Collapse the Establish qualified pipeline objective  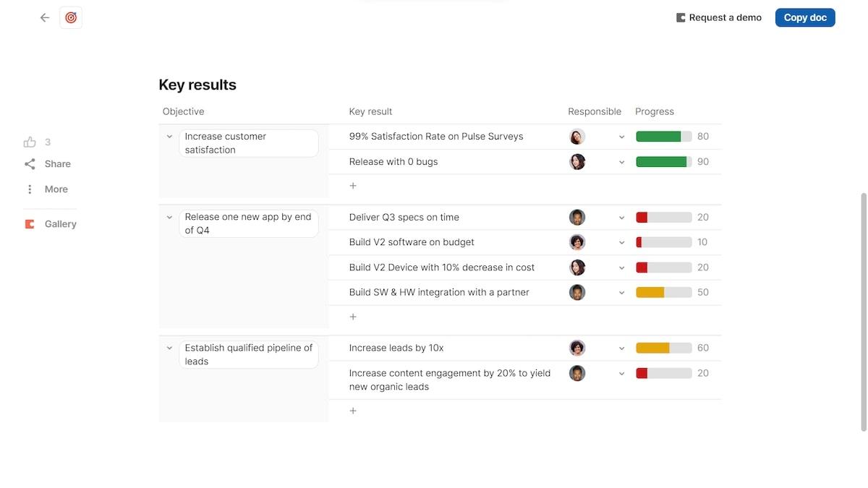point(169,348)
